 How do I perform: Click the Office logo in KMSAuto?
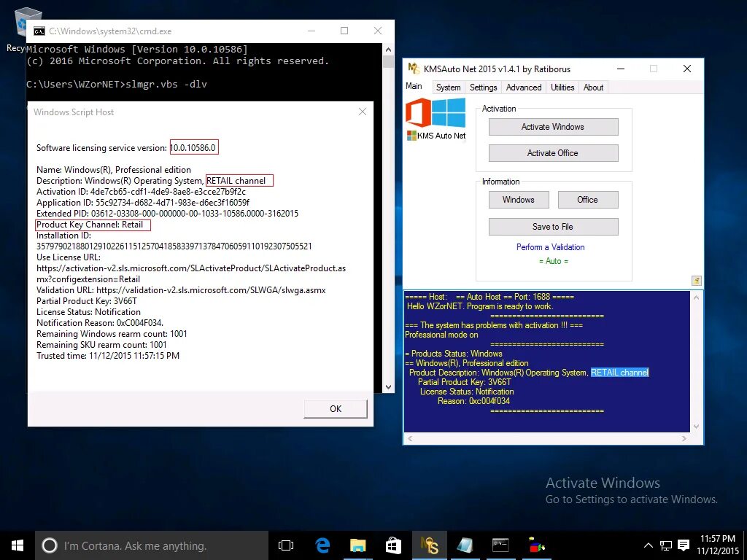[x=418, y=112]
